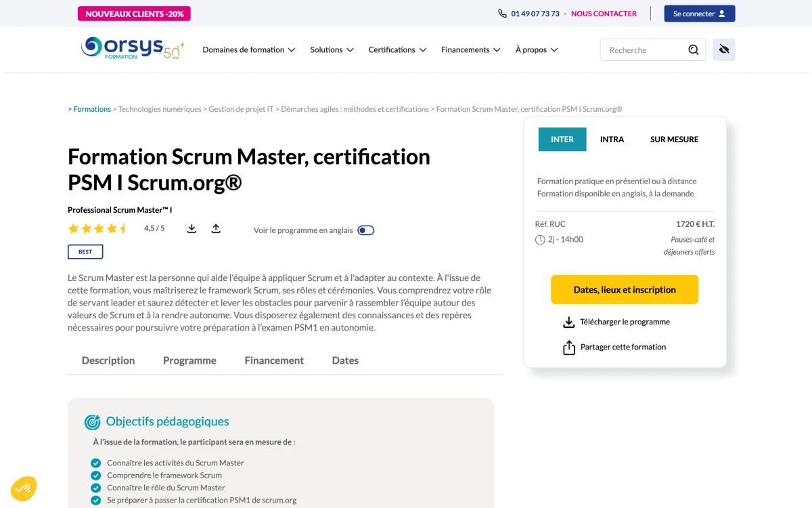Select the INTER tab
The image size is (812, 508).
coord(562,140)
